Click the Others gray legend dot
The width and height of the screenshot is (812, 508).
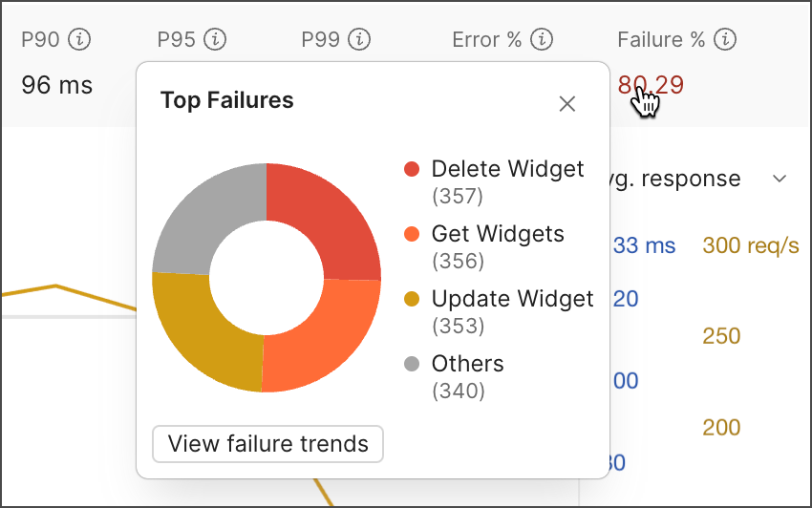pyautogui.click(x=412, y=365)
